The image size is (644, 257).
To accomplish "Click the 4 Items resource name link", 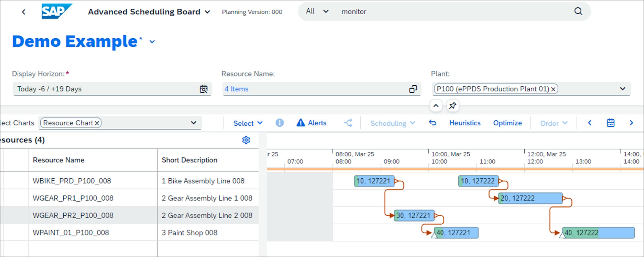I will point(237,89).
